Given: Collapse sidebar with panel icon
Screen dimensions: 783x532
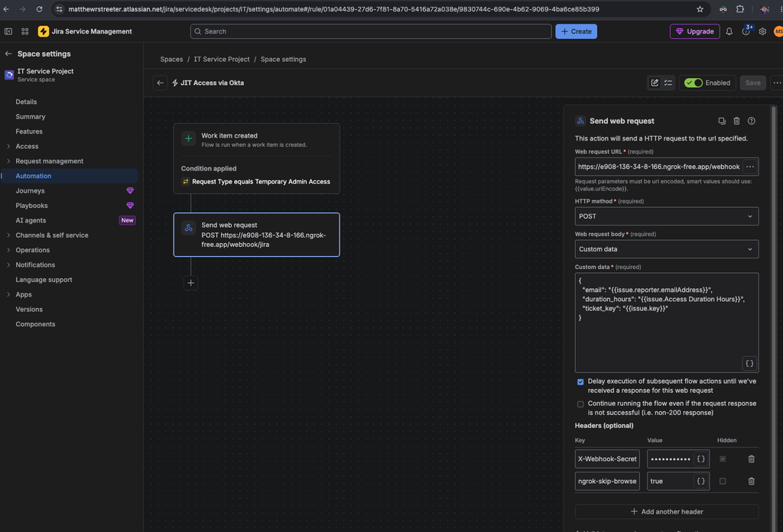Looking at the screenshot, I should click(x=8, y=31).
